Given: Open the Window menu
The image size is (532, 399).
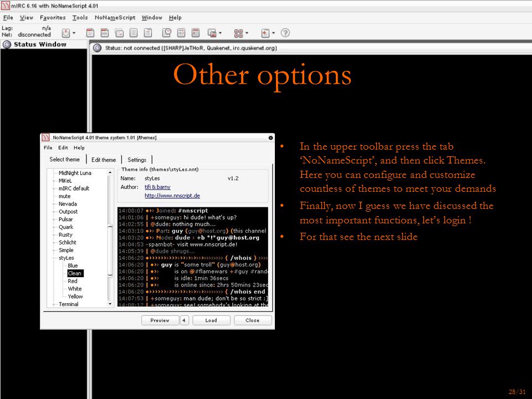Looking at the screenshot, I should pos(152,18).
